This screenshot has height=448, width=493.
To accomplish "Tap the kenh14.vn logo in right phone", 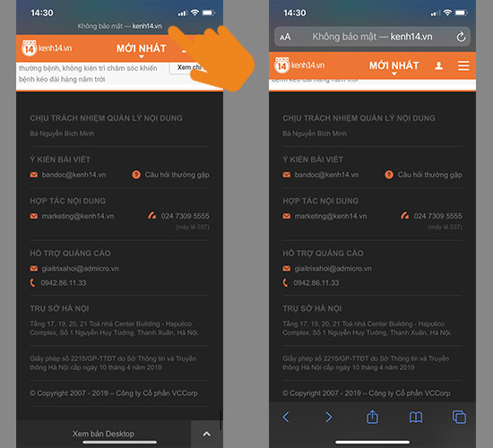I will click(299, 65).
